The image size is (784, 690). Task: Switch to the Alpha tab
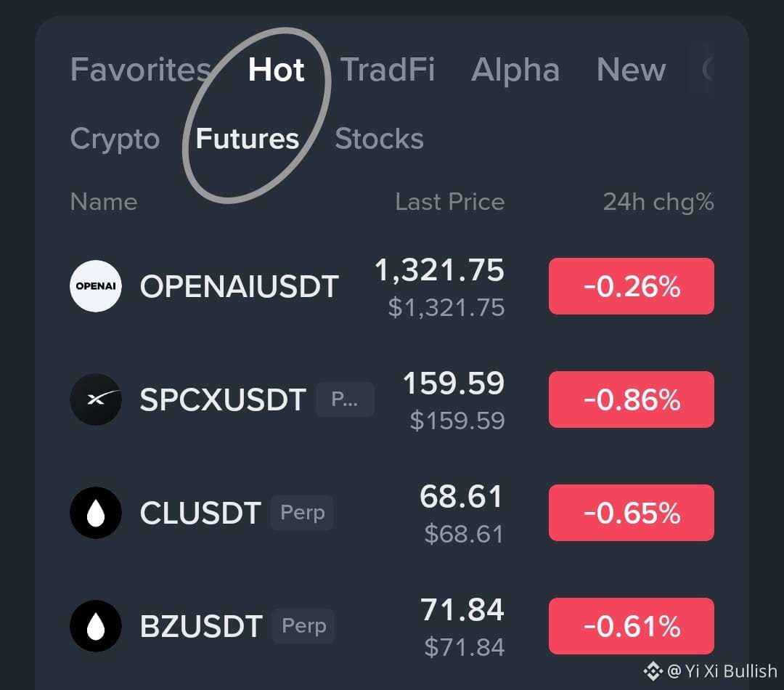coord(515,69)
